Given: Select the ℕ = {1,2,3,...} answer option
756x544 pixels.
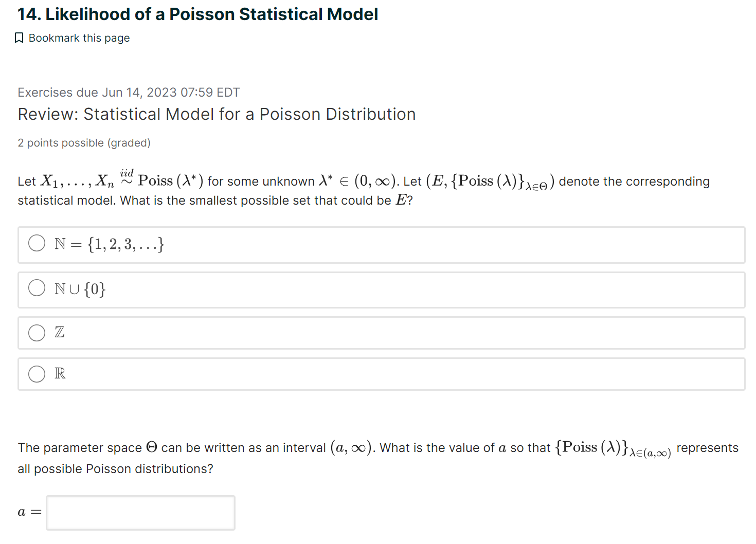Looking at the screenshot, I should pyautogui.click(x=37, y=243).
